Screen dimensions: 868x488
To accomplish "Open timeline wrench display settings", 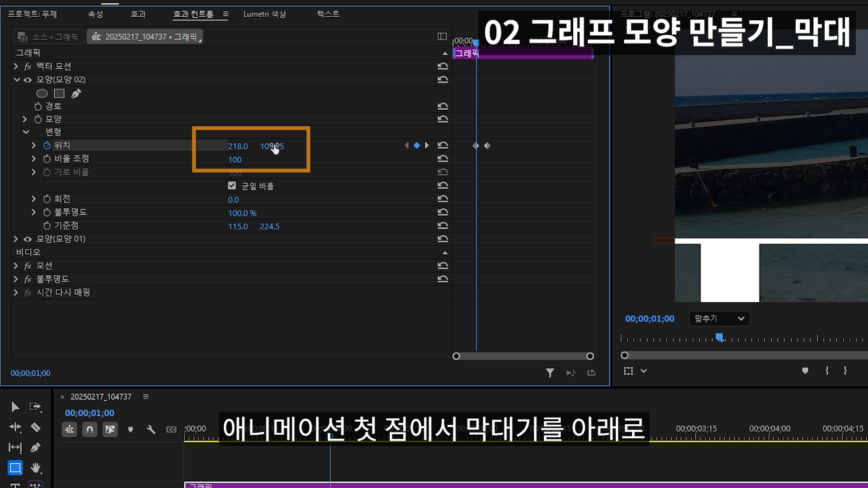I will pyautogui.click(x=151, y=429).
